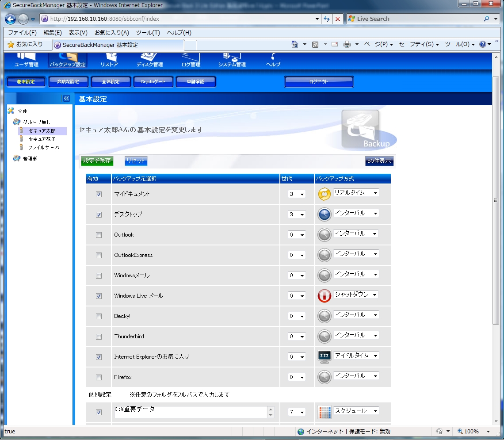
Task: Open the お気に入り(A) menu
Action: pos(111,32)
